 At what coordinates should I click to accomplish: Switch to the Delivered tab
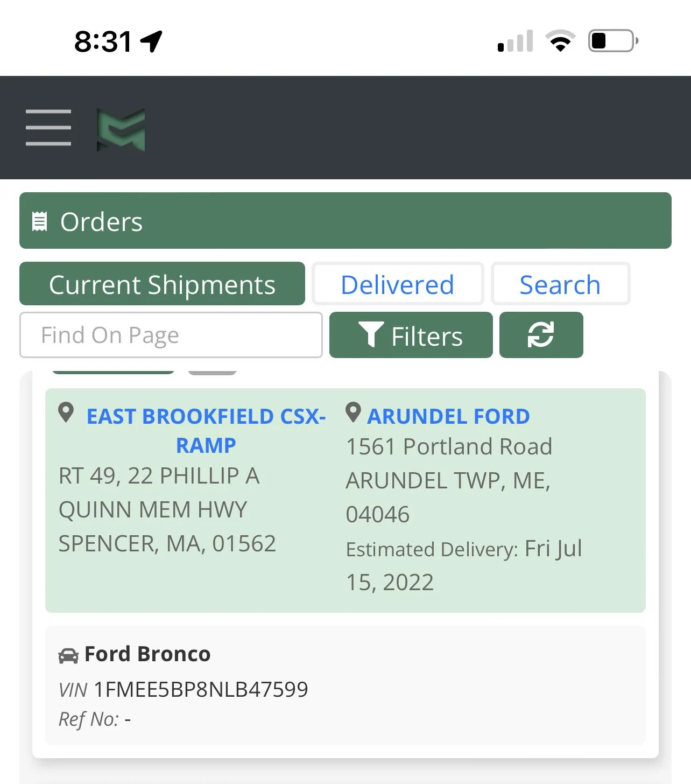398,284
